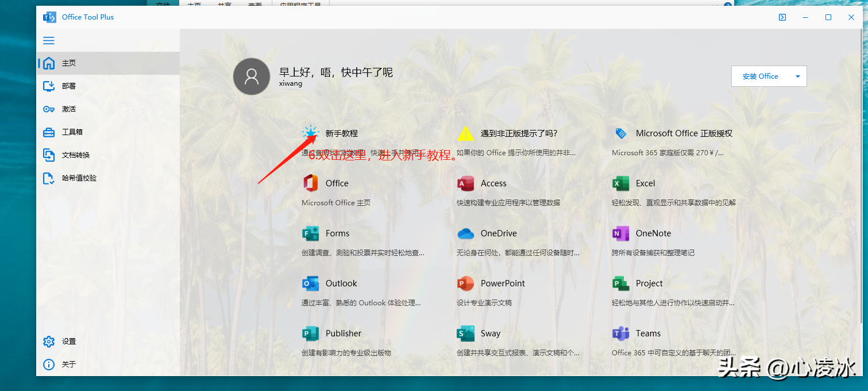Open the hamburger navigation menu
Viewport: 868px width, 391px height.
(49, 40)
